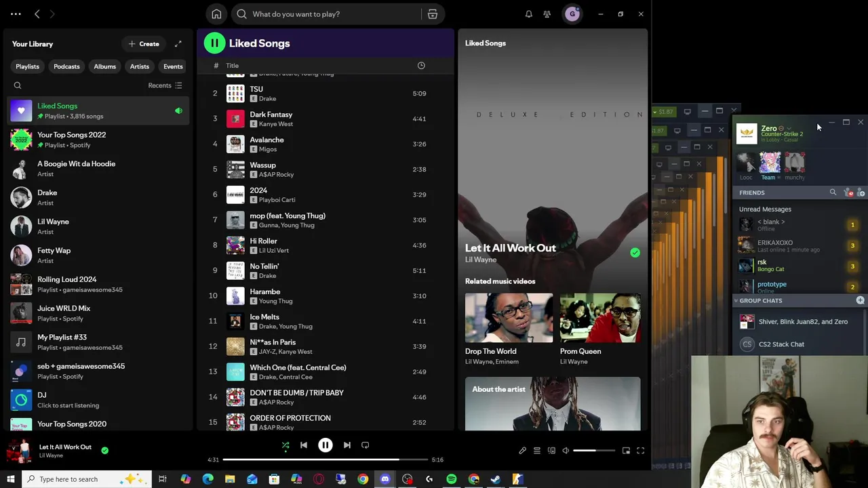Enter full screen player mode
This screenshot has width=868, height=488.
pyautogui.click(x=640, y=451)
